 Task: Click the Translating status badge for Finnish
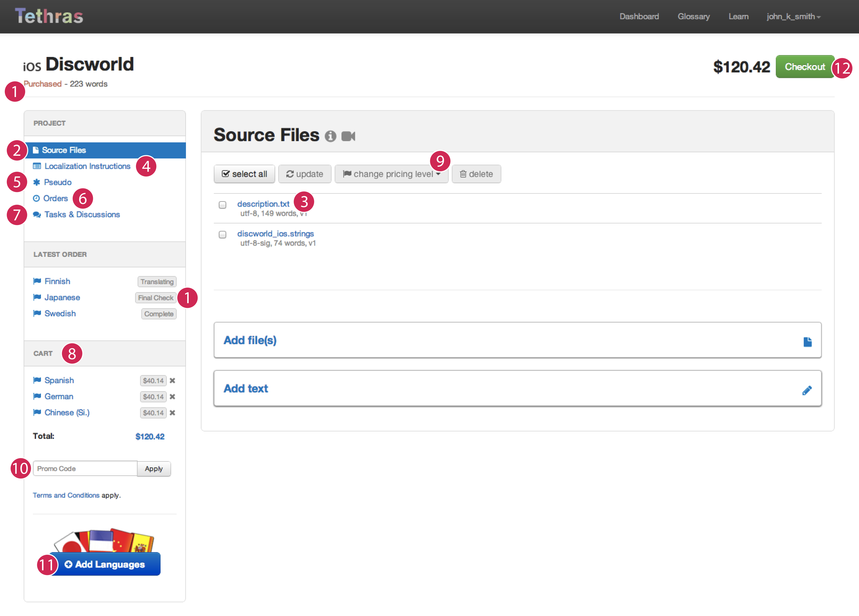[157, 282]
